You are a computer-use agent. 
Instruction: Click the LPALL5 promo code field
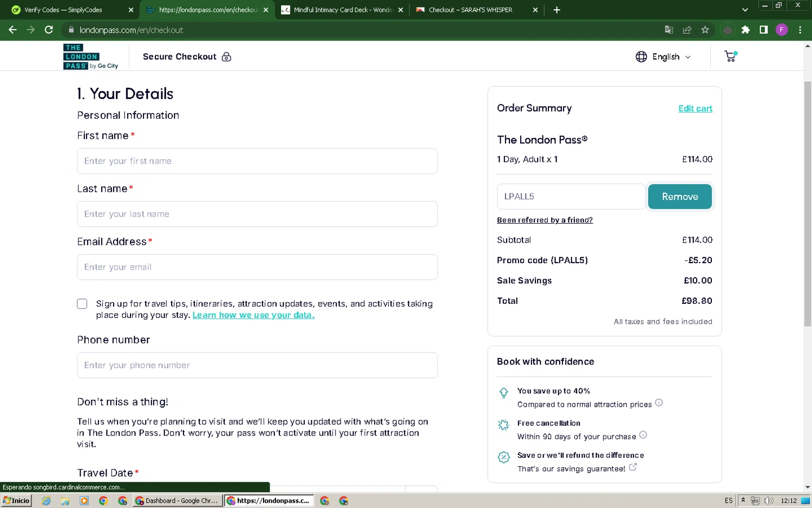tap(571, 197)
